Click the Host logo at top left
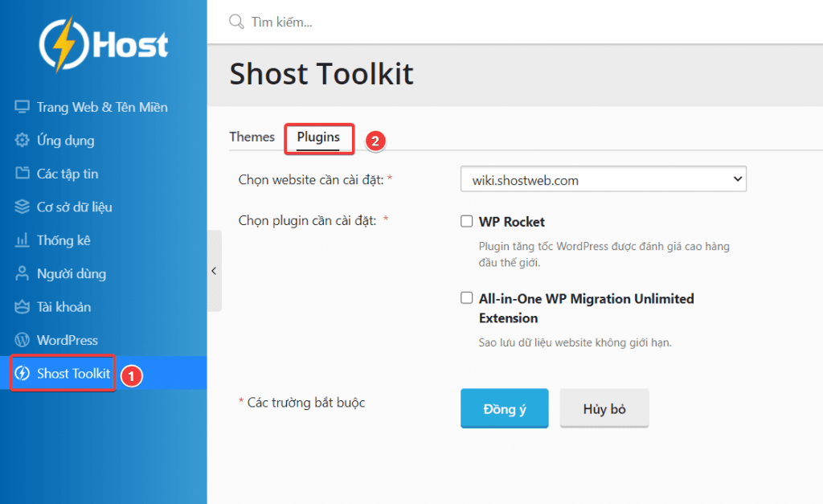 point(104,44)
